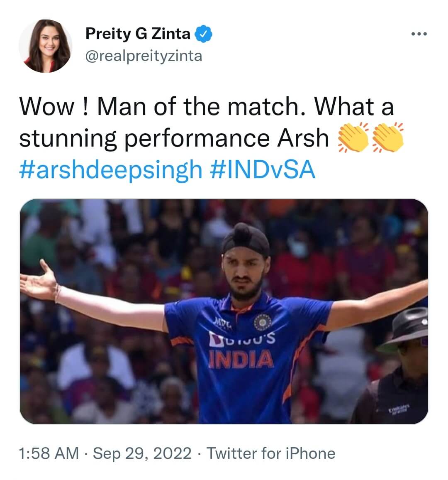448x480 pixels.
Task: Click the 1:58 AM timestamp
Action: tap(49, 453)
